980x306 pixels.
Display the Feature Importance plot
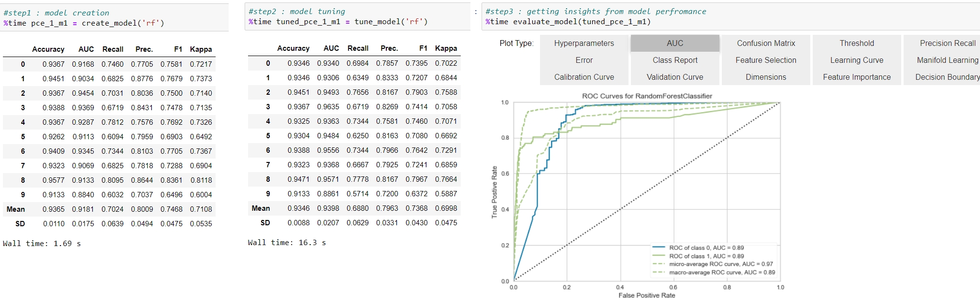[857, 77]
